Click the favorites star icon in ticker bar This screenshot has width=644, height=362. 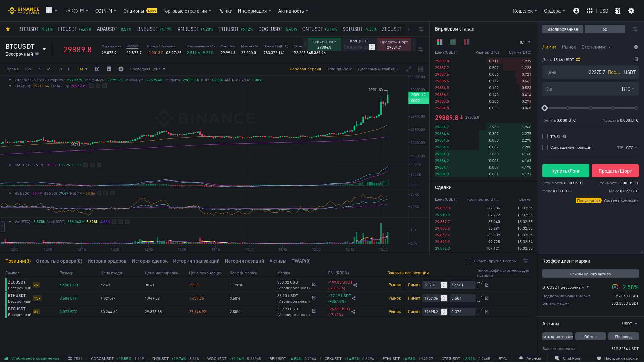8,29
